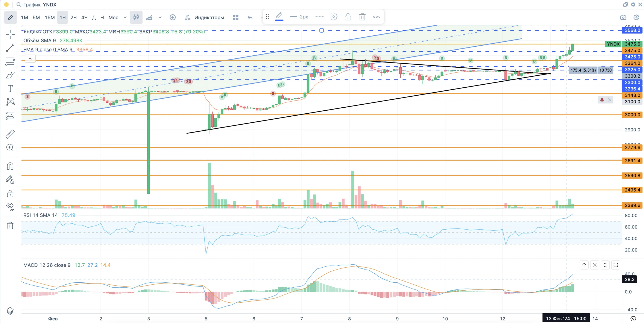Switch to the 15M timeframe
Screen dimensions: 644x323
[50, 18]
